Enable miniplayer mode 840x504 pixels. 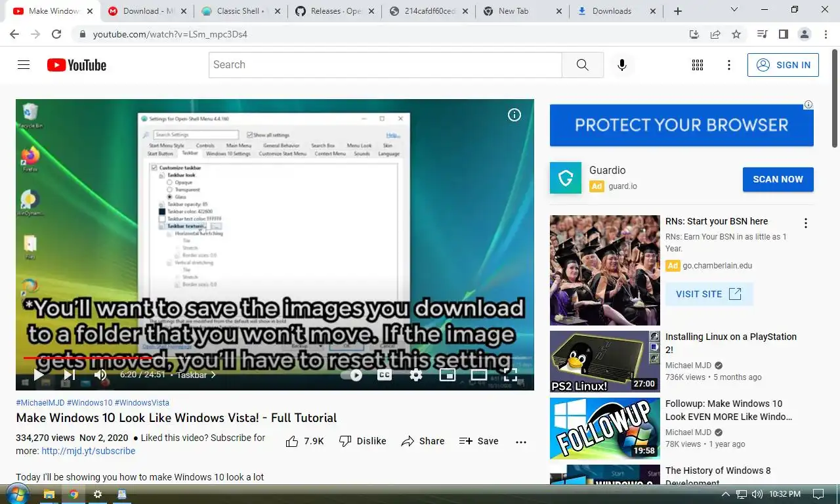click(x=448, y=375)
